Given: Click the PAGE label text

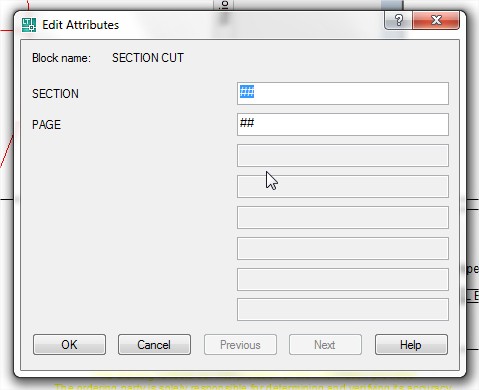Looking at the screenshot, I should 46,125.
